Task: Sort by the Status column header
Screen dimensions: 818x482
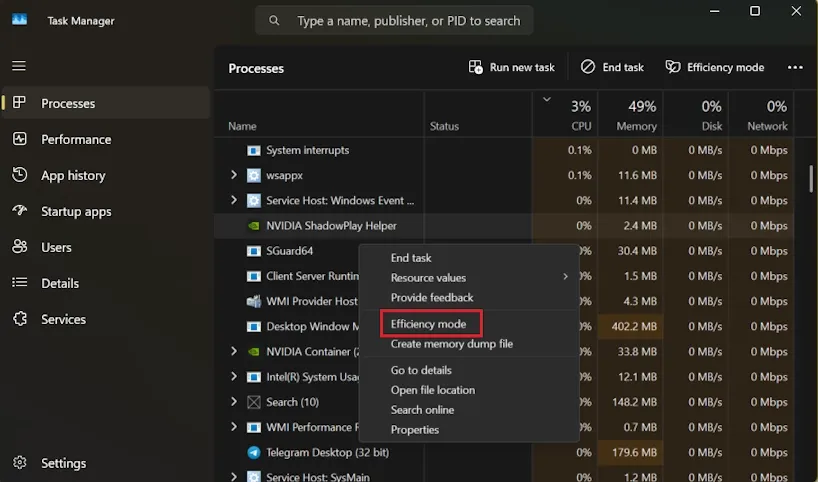Action: [x=444, y=126]
